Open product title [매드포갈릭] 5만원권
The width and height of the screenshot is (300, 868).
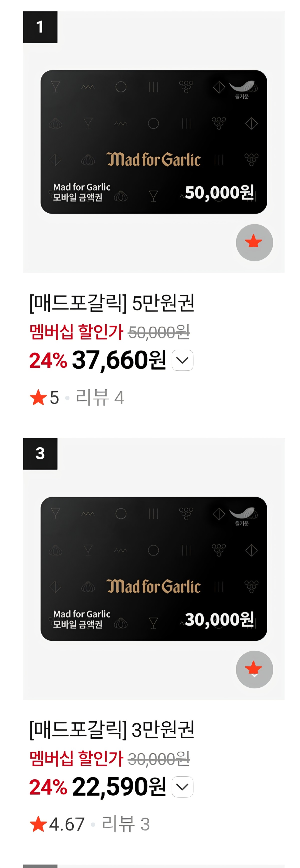[112, 303]
